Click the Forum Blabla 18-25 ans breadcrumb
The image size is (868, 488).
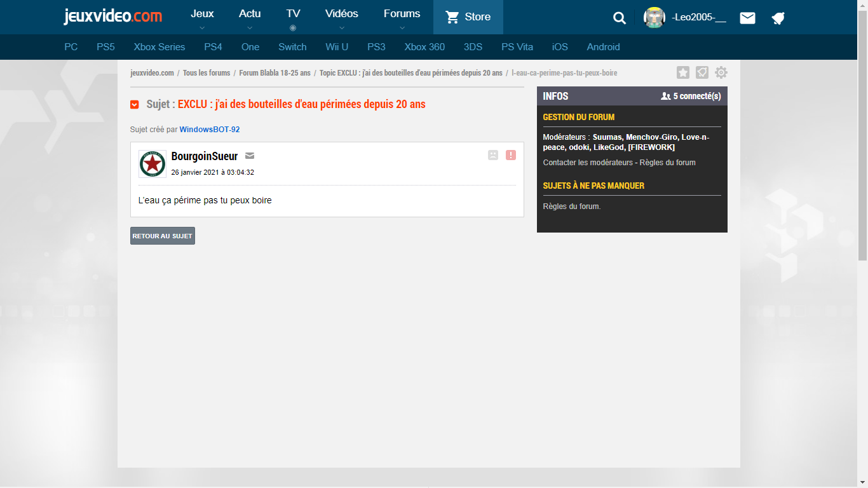coord(275,73)
